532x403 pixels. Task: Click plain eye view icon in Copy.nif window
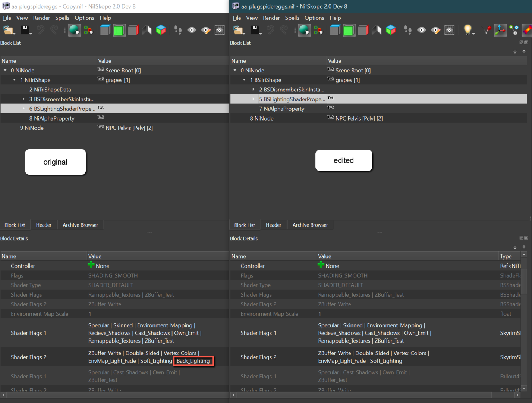point(192,30)
